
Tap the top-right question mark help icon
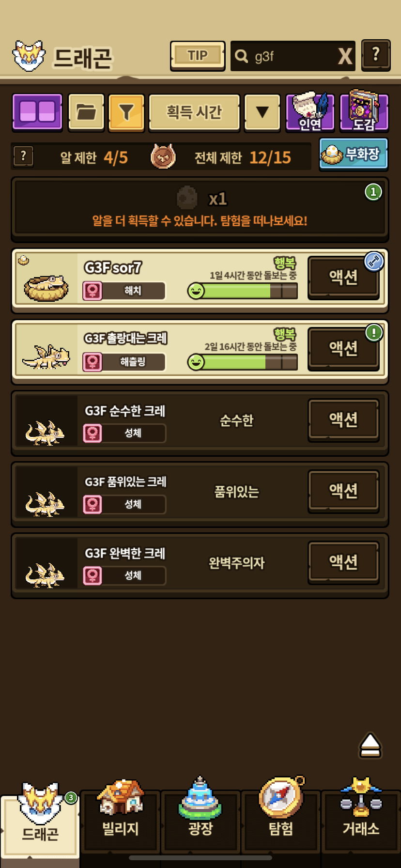[376, 55]
